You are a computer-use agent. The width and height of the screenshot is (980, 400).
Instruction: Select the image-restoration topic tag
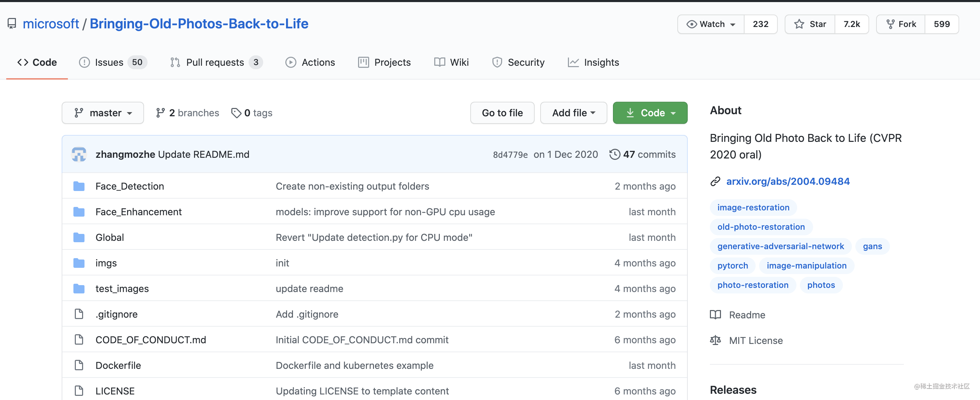click(x=753, y=208)
